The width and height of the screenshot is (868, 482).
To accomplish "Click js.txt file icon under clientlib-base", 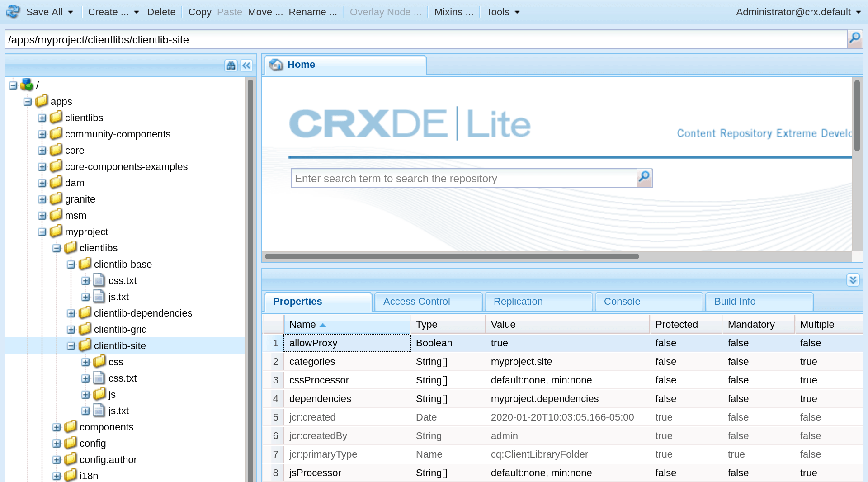I will [99, 296].
